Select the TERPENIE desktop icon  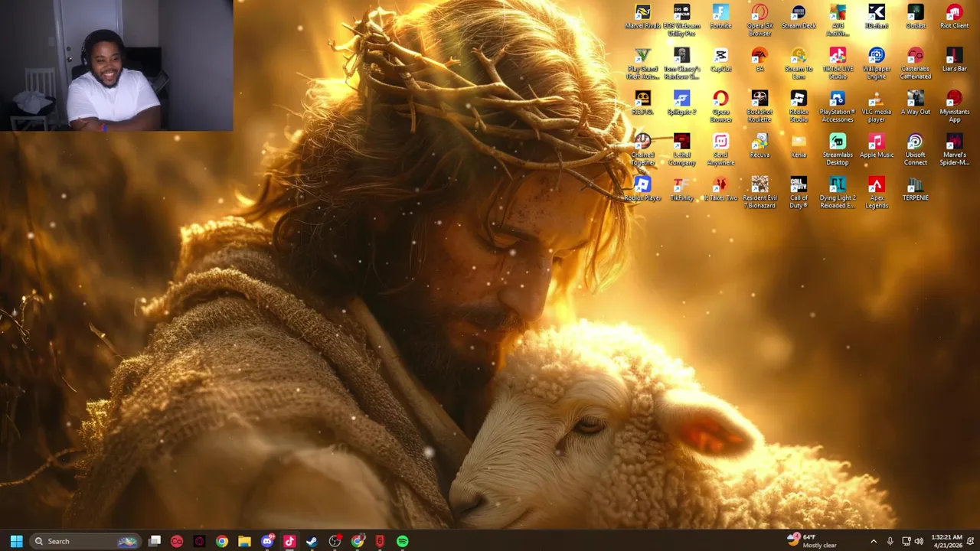pyautogui.click(x=916, y=188)
